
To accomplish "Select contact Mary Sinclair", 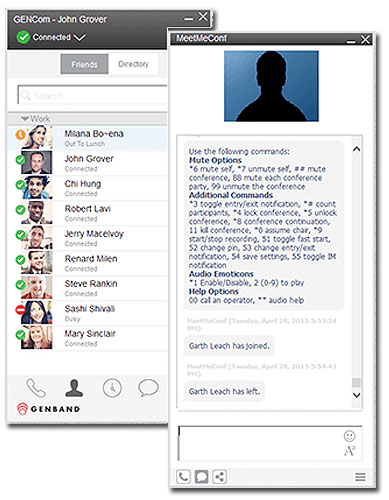I will pos(88,338).
